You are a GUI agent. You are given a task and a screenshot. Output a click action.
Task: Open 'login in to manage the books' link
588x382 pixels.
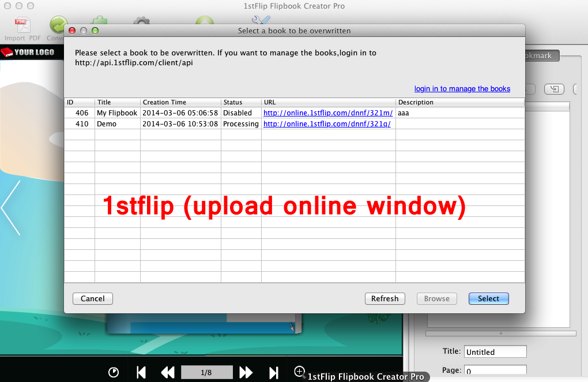point(462,89)
